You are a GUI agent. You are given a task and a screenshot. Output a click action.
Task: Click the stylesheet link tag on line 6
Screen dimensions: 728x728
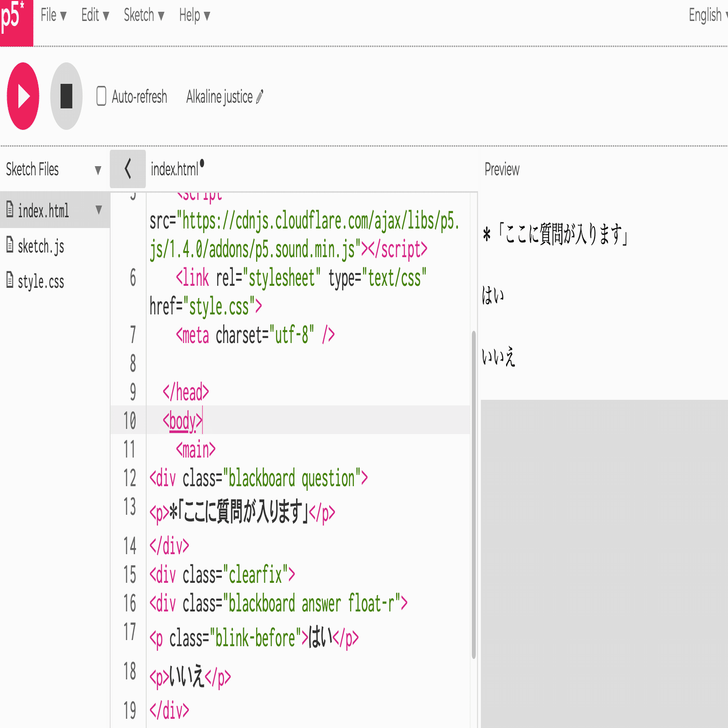coord(288,292)
